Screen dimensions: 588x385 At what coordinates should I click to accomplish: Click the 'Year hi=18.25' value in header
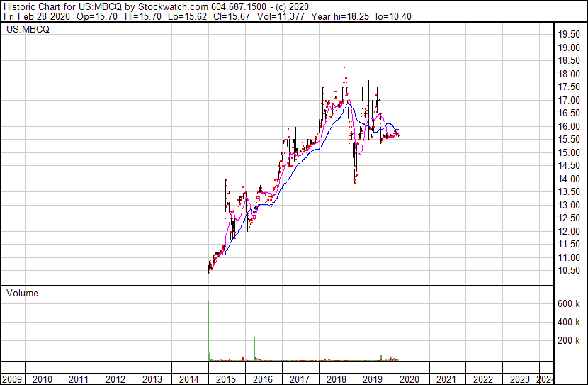click(x=341, y=16)
